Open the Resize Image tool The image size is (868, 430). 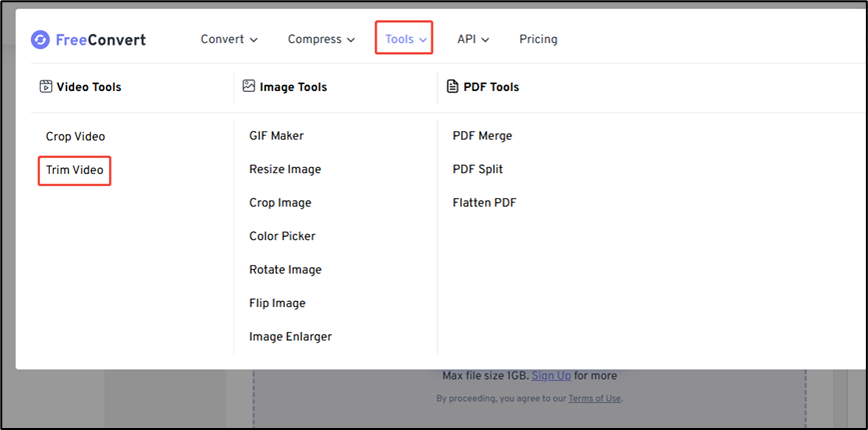(285, 170)
